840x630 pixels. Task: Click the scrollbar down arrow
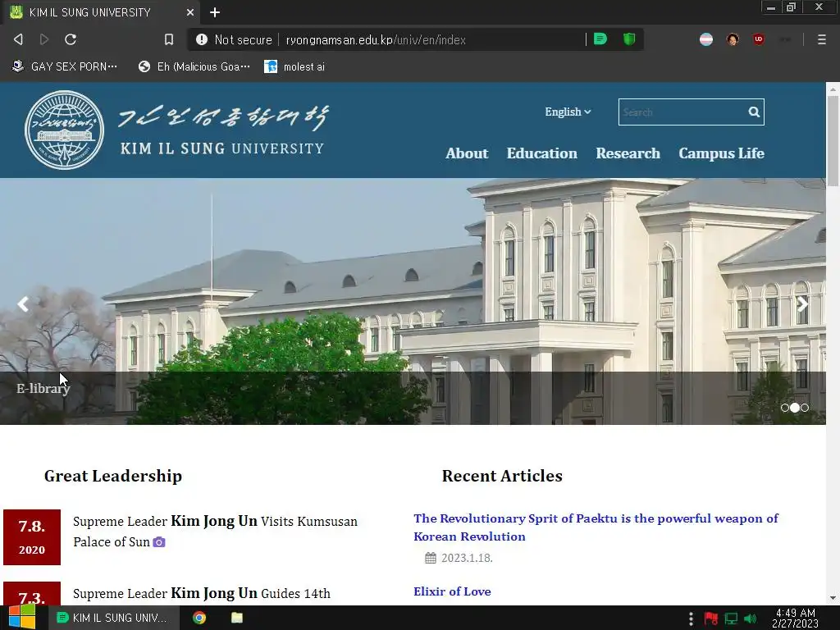(833, 598)
